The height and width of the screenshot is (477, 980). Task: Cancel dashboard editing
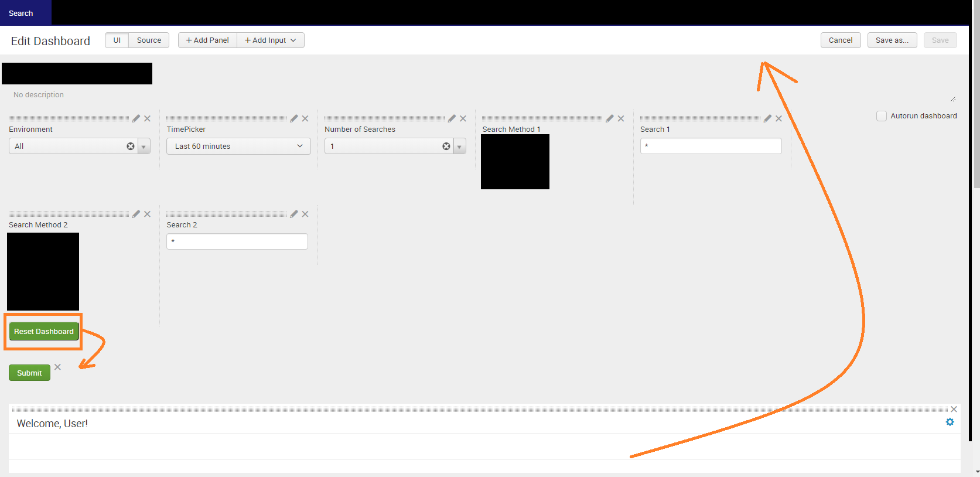[840, 40]
